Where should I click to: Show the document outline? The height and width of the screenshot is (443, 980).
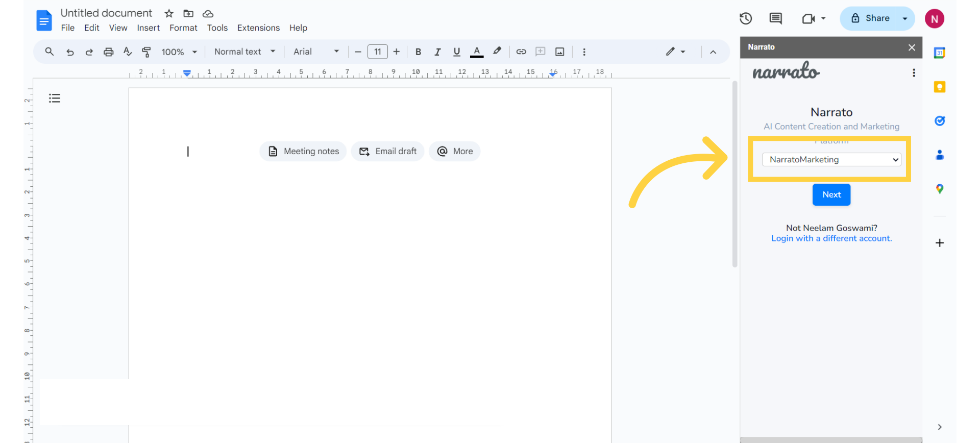point(55,98)
